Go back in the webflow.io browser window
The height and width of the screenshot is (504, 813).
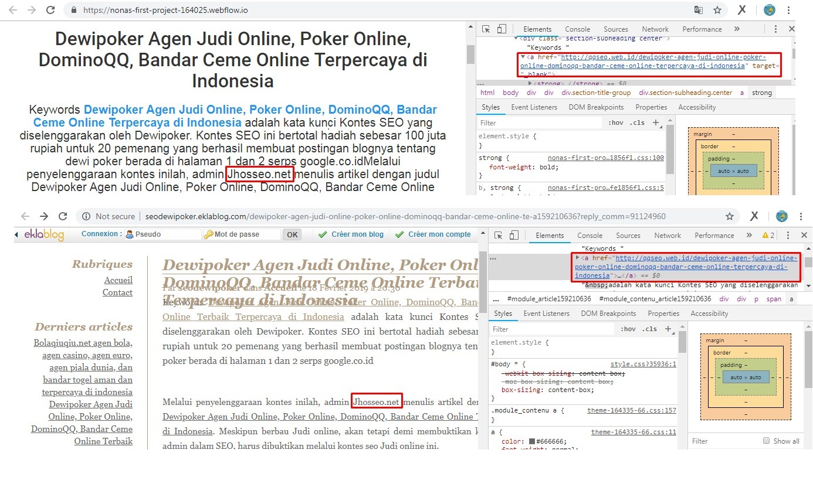(x=13, y=10)
